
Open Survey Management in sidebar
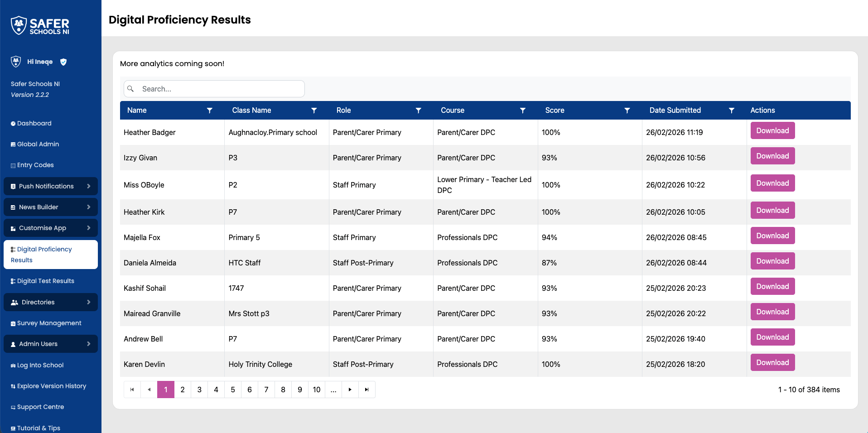pyautogui.click(x=49, y=323)
